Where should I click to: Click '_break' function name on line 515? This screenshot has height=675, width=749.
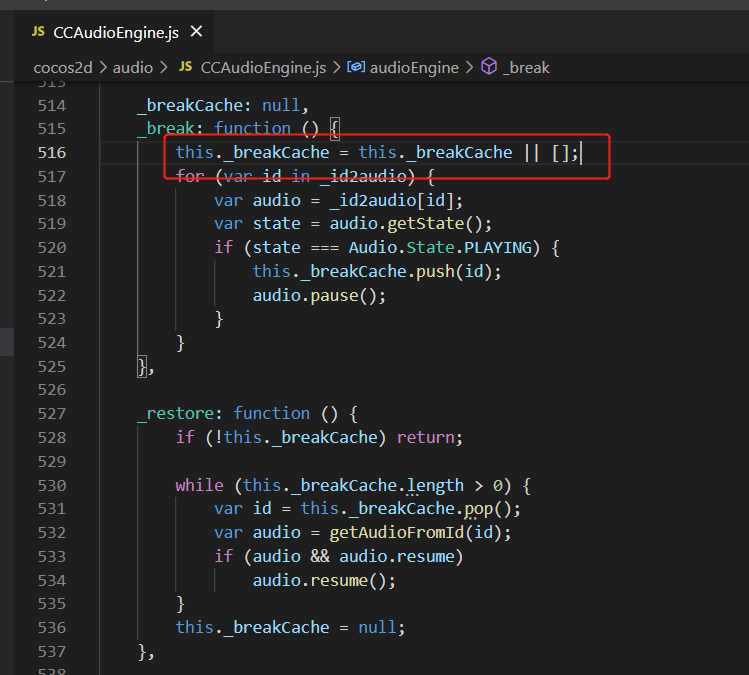166,129
